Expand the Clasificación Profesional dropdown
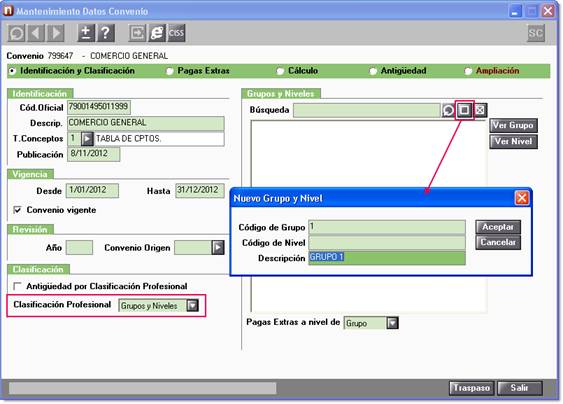Viewport: 563px width, 404px height. point(193,306)
